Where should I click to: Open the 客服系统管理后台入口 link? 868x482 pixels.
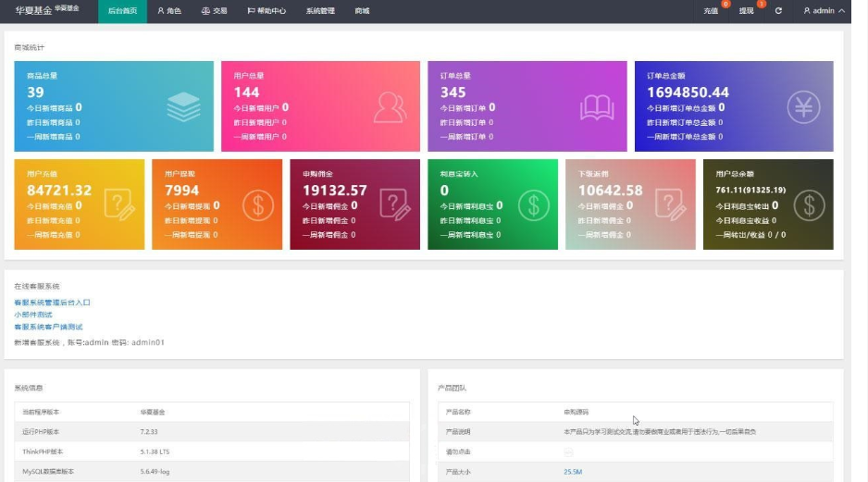52,303
